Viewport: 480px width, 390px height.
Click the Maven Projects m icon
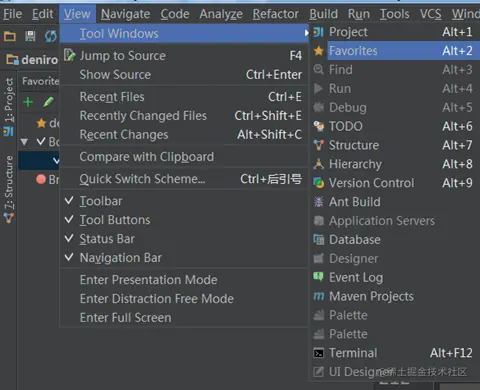point(319,296)
